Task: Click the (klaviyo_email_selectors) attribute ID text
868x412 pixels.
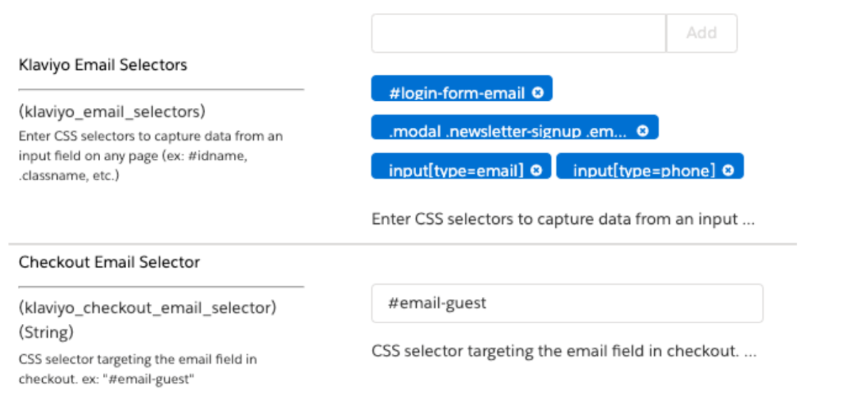Action: coord(112,112)
